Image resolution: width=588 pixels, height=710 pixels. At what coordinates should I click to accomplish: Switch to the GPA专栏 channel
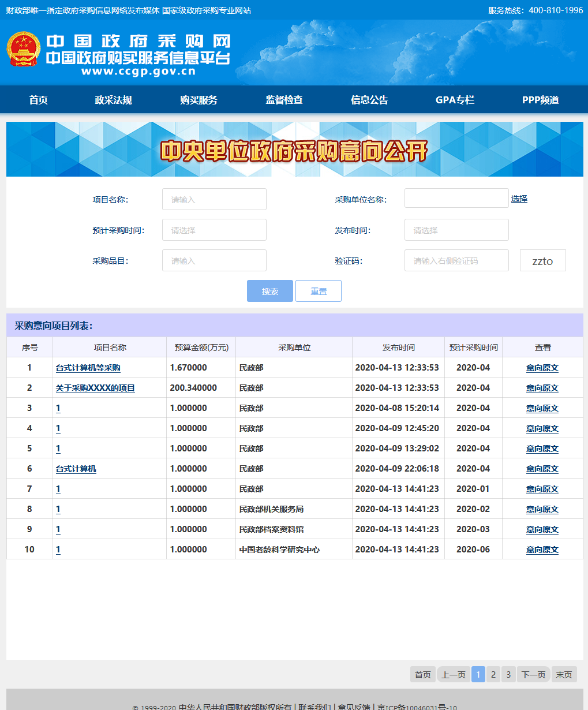click(455, 99)
